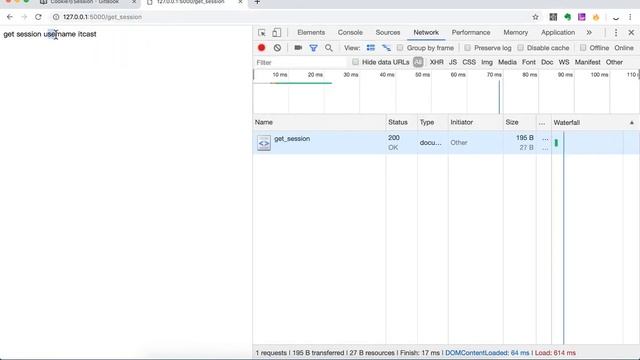Filter requests by Doc
This screenshot has height=360, width=640.
point(547,62)
